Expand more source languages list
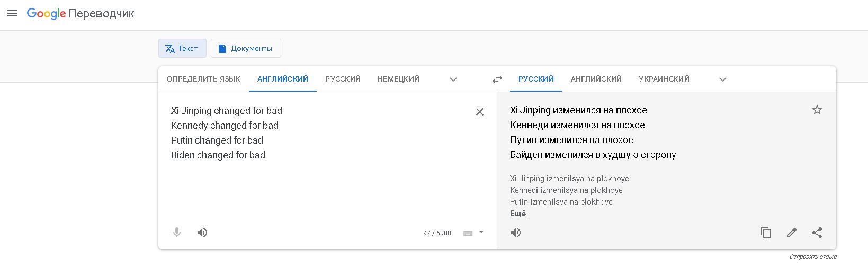The height and width of the screenshot is (274, 868). [x=453, y=79]
